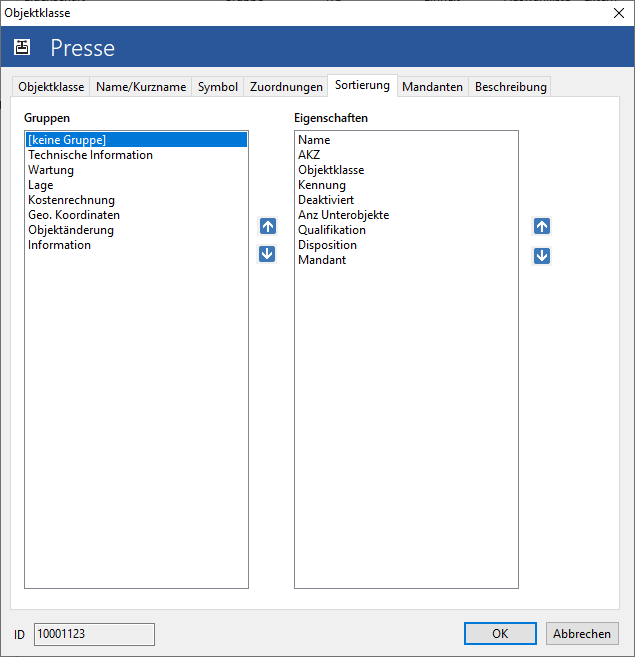Click the Presse object class icon in header

[22, 47]
